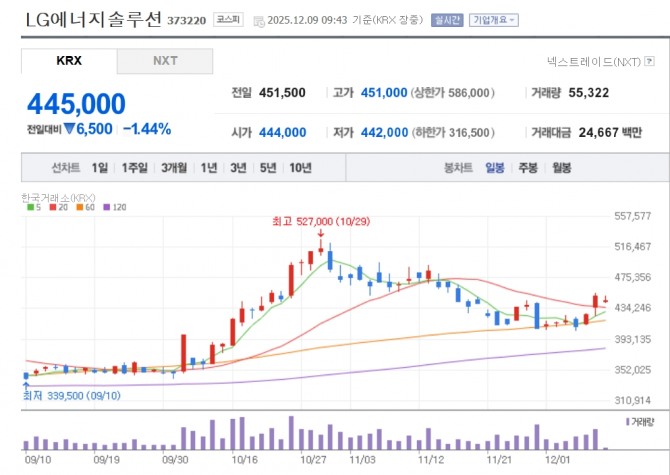This screenshot has height=475, width=670.
Task: Select the 1주일 line chart period
Action: [x=135, y=168]
